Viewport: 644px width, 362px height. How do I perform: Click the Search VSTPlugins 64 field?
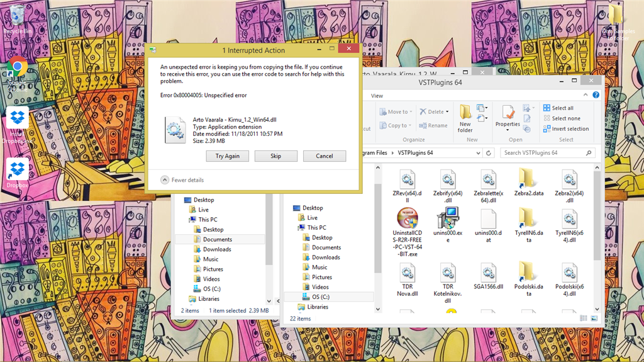point(548,152)
